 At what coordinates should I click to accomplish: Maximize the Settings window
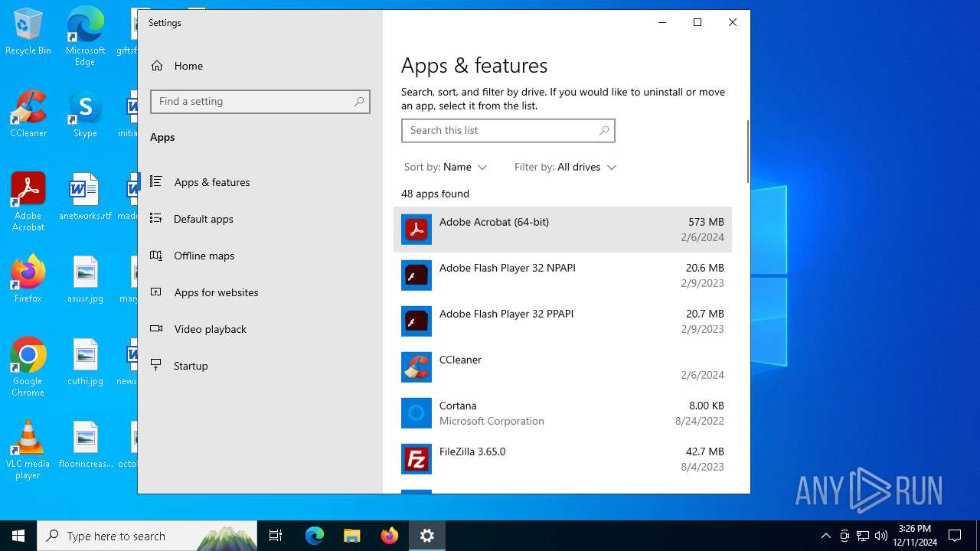click(x=697, y=22)
